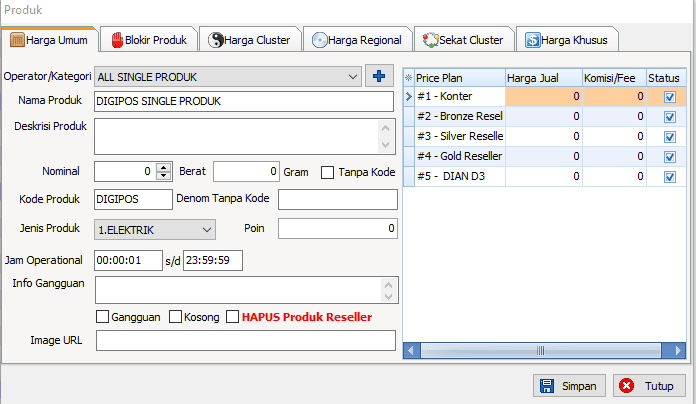Toggle HAPUS Produk Reseller checkbox

coord(233,317)
